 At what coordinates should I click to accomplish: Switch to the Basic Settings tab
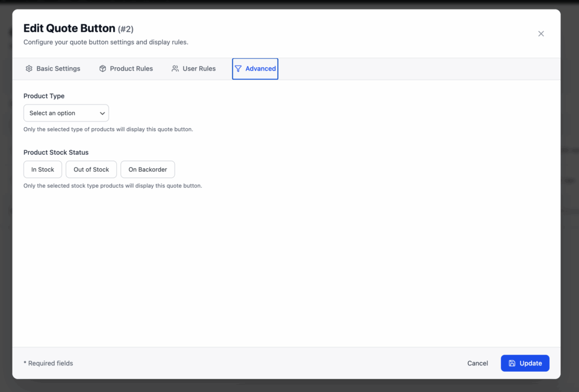(x=58, y=69)
